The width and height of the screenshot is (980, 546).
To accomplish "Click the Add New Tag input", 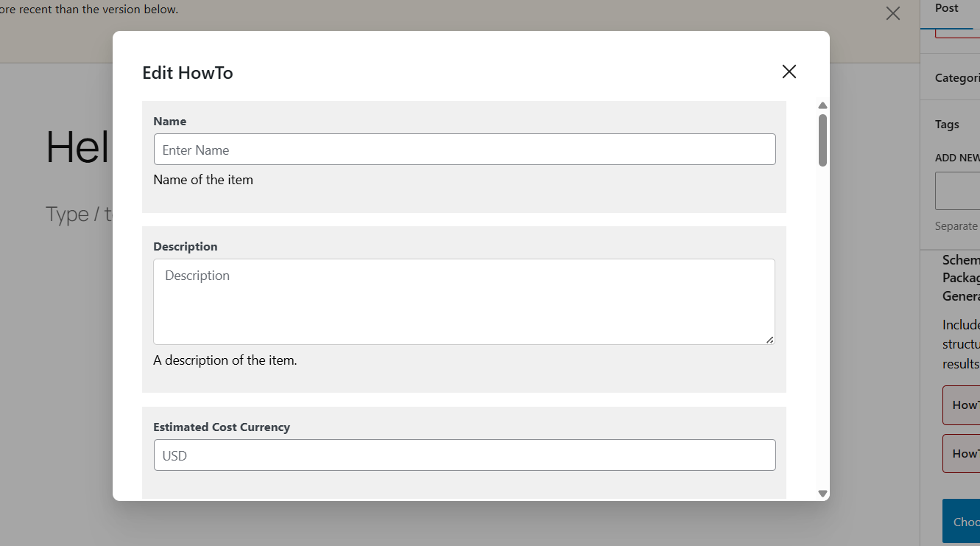I will (x=957, y=191).
